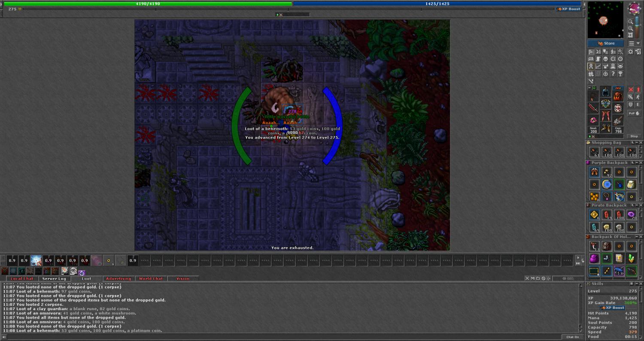Click the purple bag in Backpack Of Holding
This screenshot has height=341, width=644.
point(594,259)
